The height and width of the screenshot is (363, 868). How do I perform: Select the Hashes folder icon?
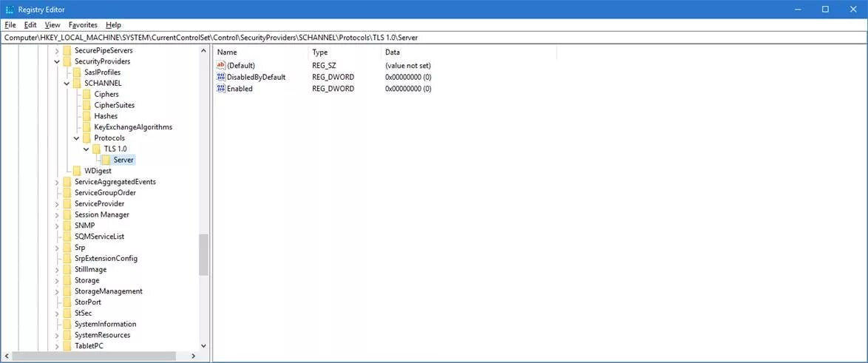[x=87, y=116]
